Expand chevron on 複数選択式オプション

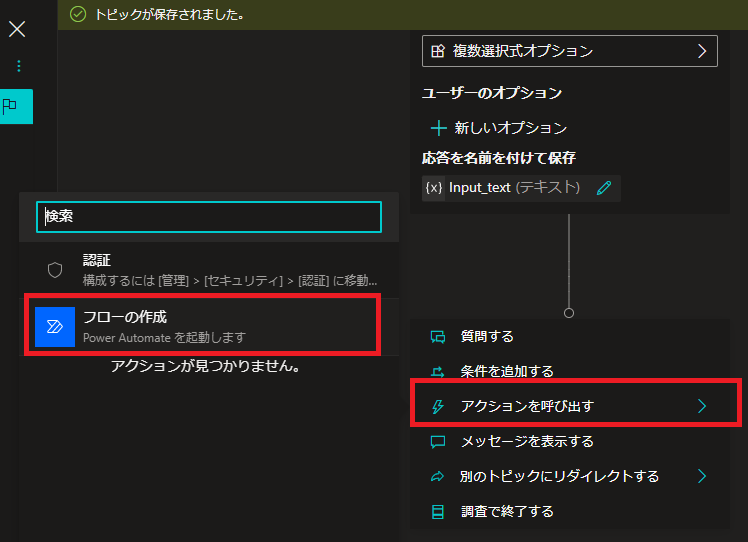tap(702, 51)
